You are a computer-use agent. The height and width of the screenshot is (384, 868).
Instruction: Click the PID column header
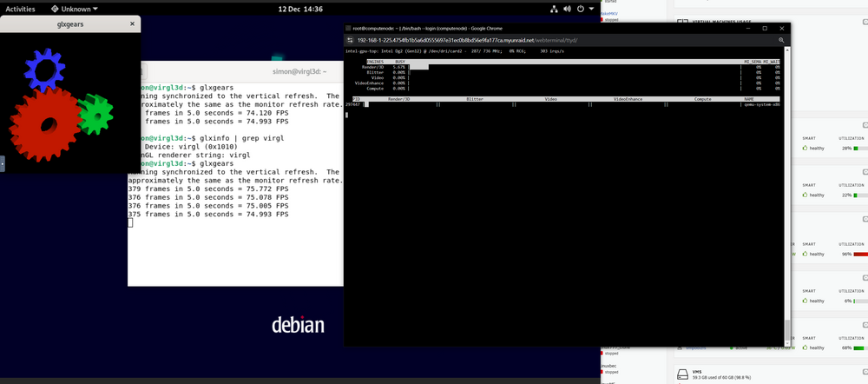coord(356,99)
